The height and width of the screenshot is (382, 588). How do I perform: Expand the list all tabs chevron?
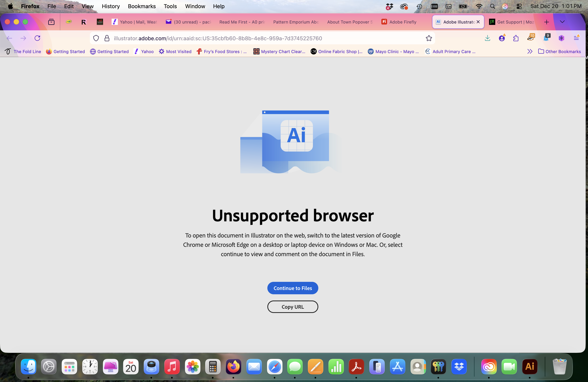(562, 22)
